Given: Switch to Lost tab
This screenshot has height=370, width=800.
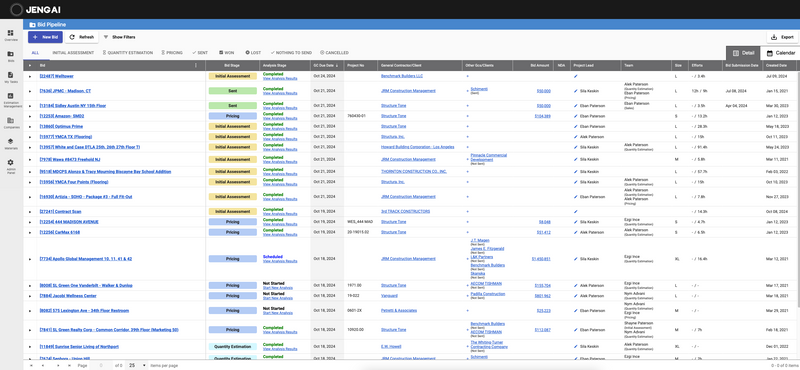Looking at the screenshot, I should [x=253, y=53].
